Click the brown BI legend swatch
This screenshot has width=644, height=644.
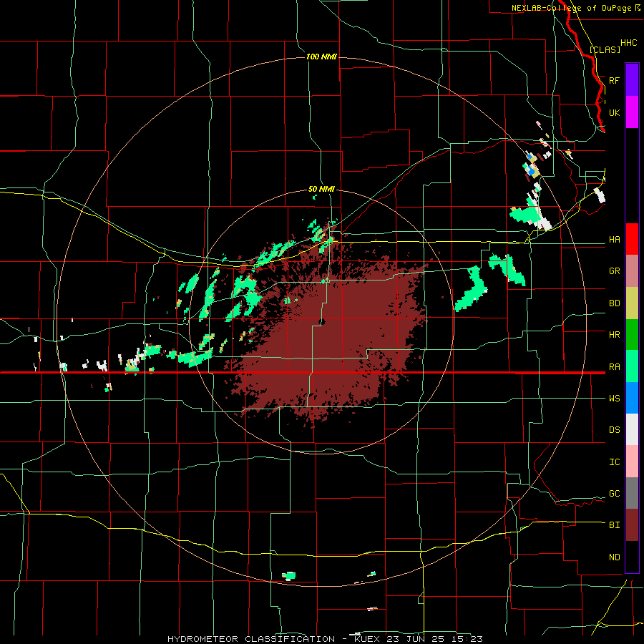point(632,525)
